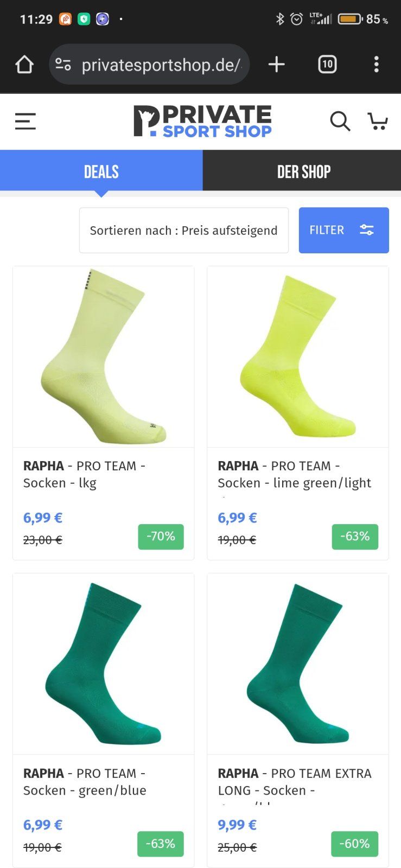Tap the browser address bar URL

[x=161, y=65]
